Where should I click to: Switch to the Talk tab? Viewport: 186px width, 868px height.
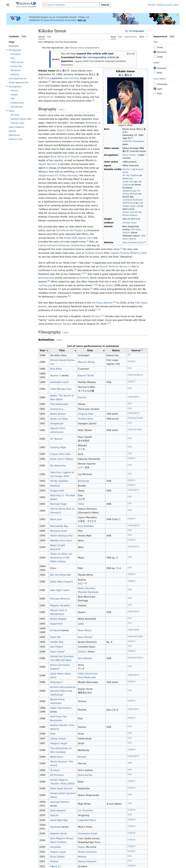pyautogui.click(x=49, y=37)
